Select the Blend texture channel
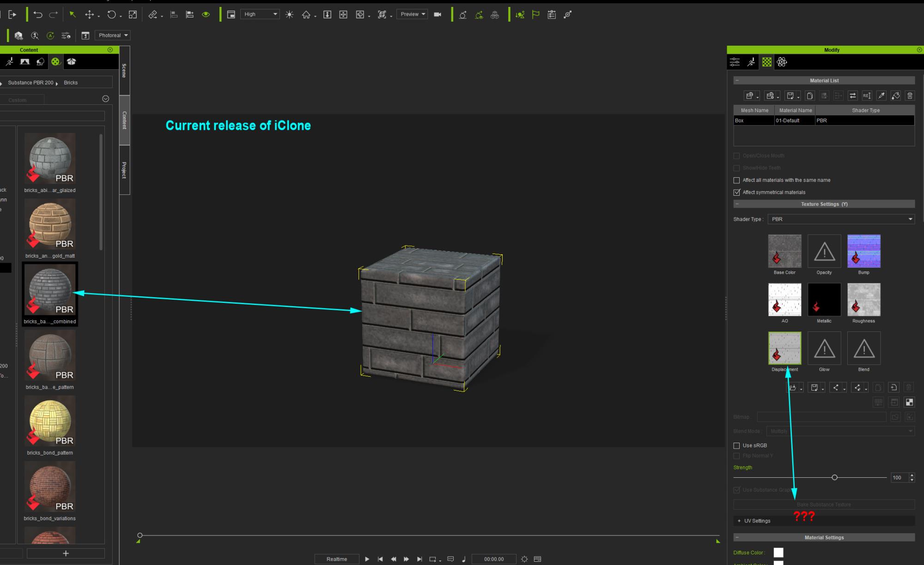The image size is (924, 565). [864, 348]
